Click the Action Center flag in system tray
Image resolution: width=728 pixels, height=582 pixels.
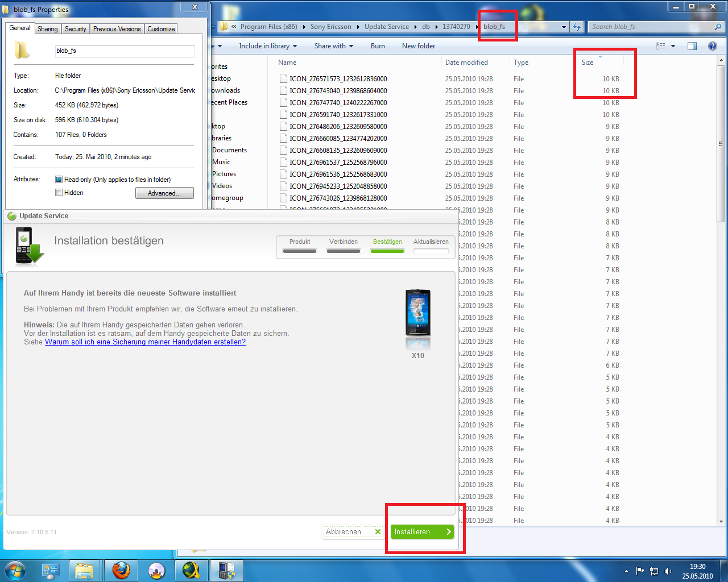640,571
